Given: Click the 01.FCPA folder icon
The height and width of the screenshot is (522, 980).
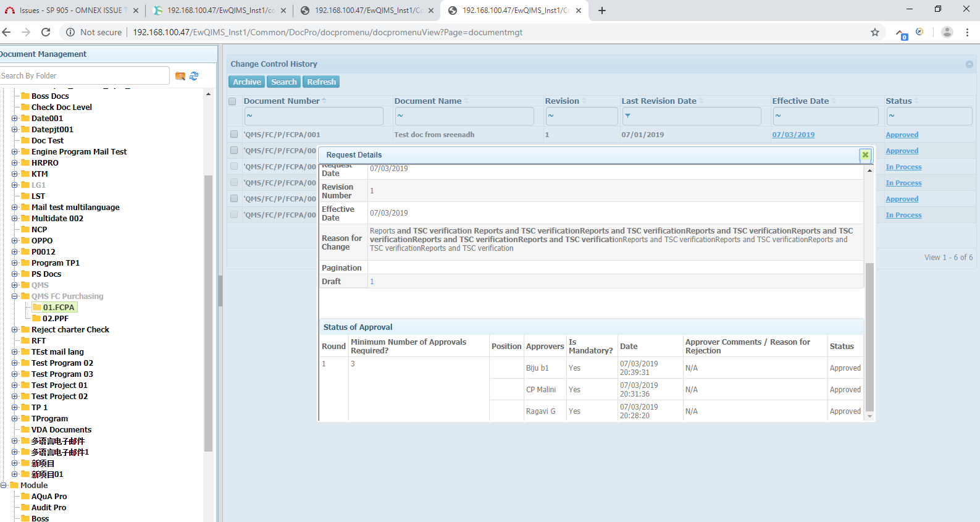Looking at the screenshot, I should pos(36,307).
